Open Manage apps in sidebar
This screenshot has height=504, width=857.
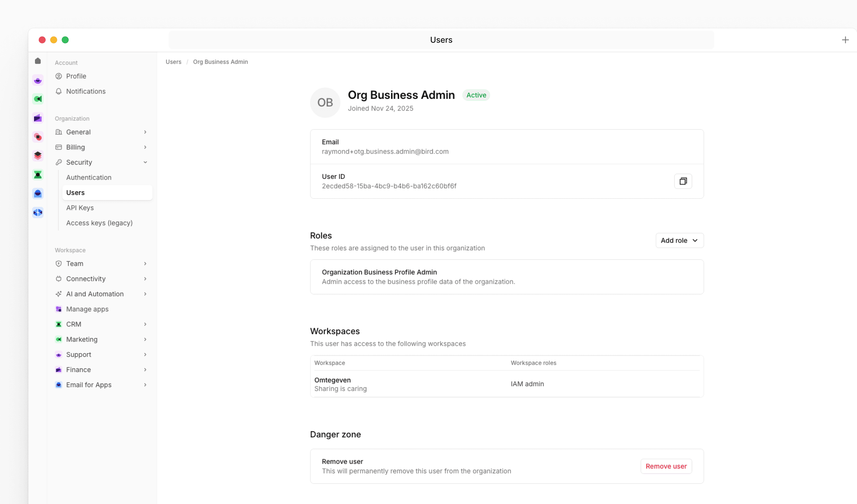87,309
